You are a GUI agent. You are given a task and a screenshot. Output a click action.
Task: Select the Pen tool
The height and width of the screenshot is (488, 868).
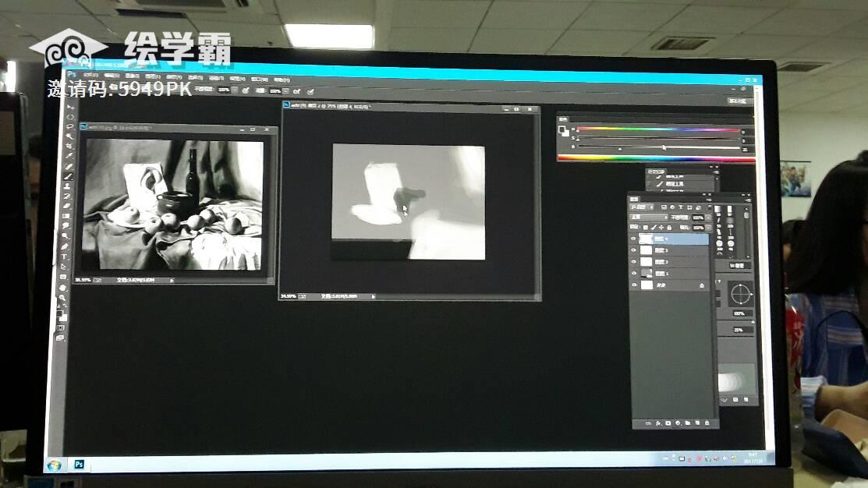(x=66, y=246)
